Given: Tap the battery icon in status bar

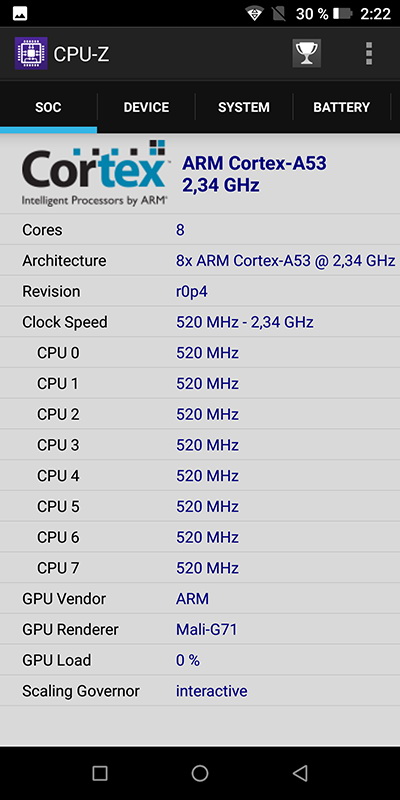Looking at the screenshot, I should pos(343,14).
